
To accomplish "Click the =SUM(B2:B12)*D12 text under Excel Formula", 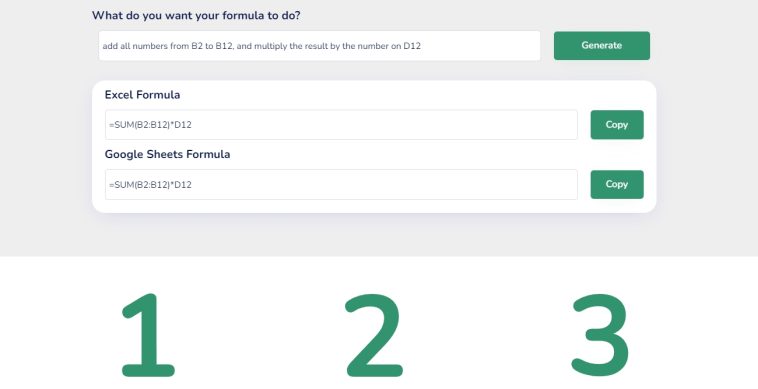I will click(150, 125).
